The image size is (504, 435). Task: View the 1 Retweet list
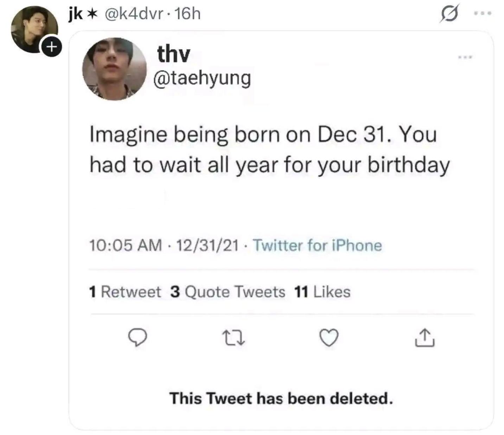[125, 292]
